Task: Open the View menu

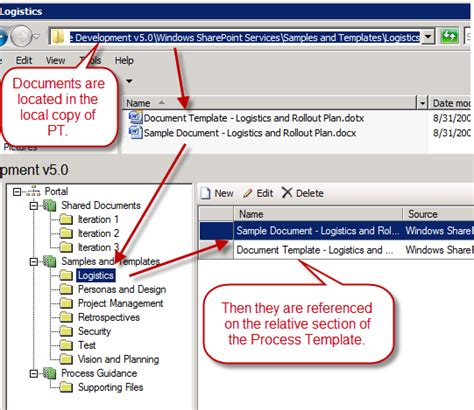Action: pyautogui.click(x=55, y=60)
